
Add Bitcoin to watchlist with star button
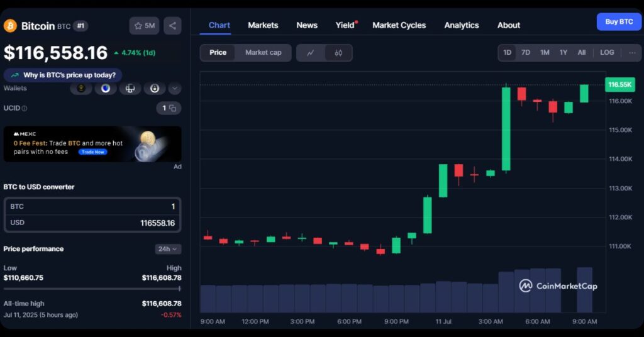coord(144,26)
